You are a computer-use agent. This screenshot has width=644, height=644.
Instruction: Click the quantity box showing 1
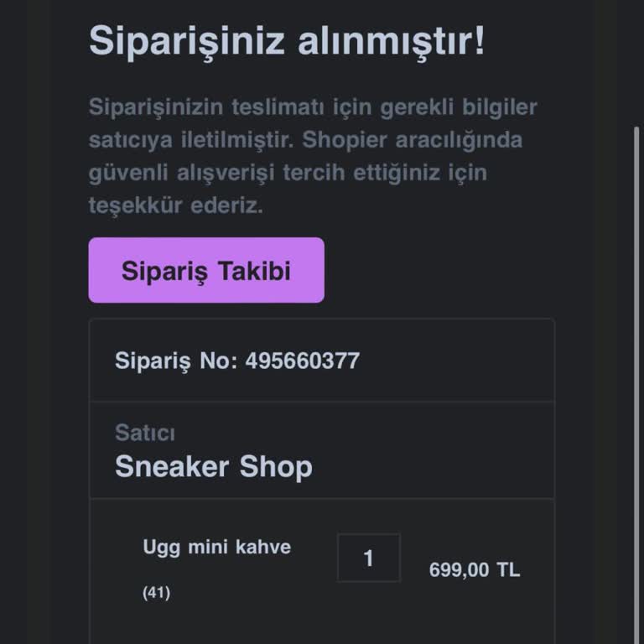pyautogui.click(x=368, y=558)
